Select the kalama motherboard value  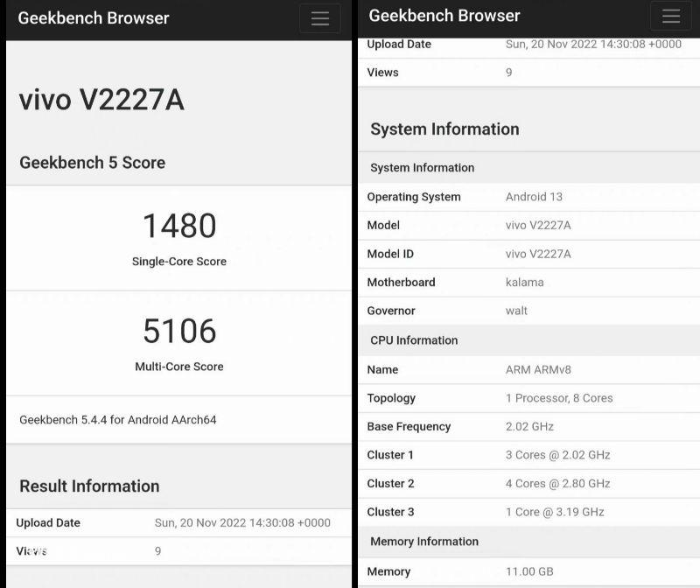[524, 282]
